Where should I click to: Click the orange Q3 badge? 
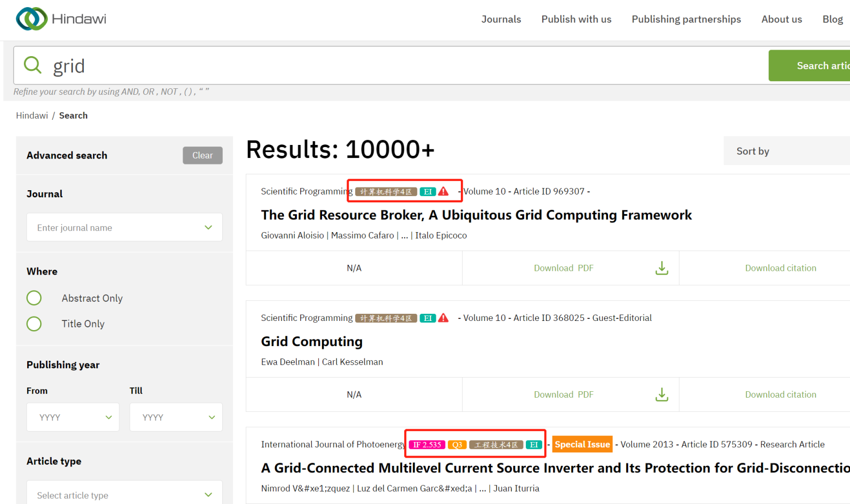point(457,445)
